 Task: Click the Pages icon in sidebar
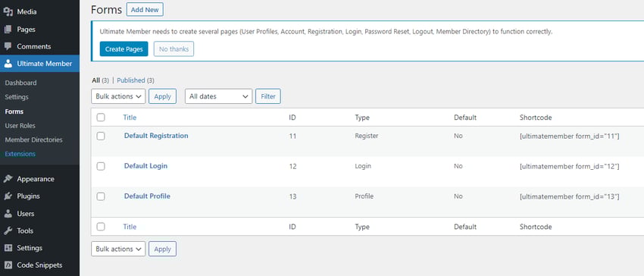[8, 30]
